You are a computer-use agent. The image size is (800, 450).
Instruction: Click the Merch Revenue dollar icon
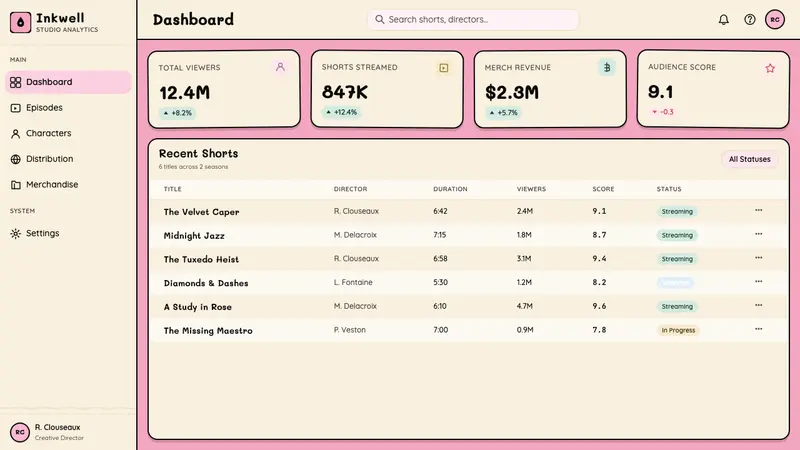[x=607, y=67]
